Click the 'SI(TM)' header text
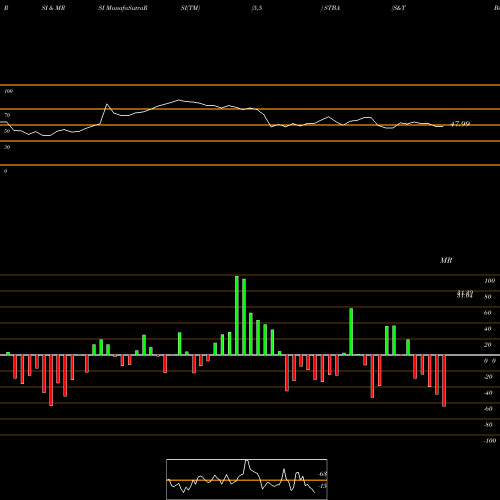The image size is (500, 500). pos(190,8)
